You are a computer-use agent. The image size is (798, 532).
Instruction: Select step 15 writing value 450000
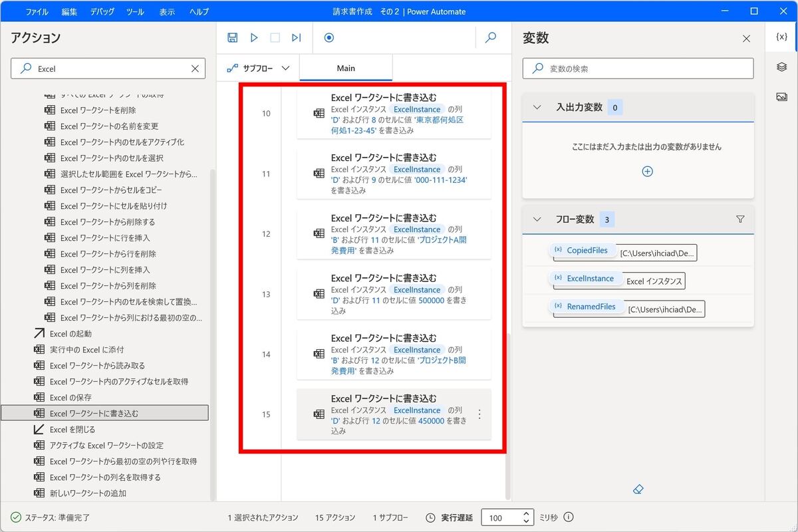pyautogui.click(x=394, y=414)
